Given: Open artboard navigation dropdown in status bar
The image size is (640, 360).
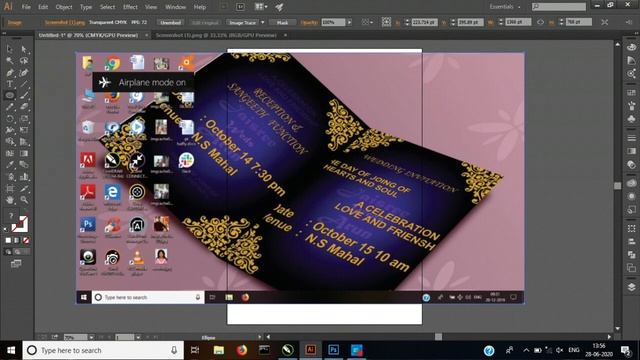Looking at the screenshot, I should click(138, 337).
